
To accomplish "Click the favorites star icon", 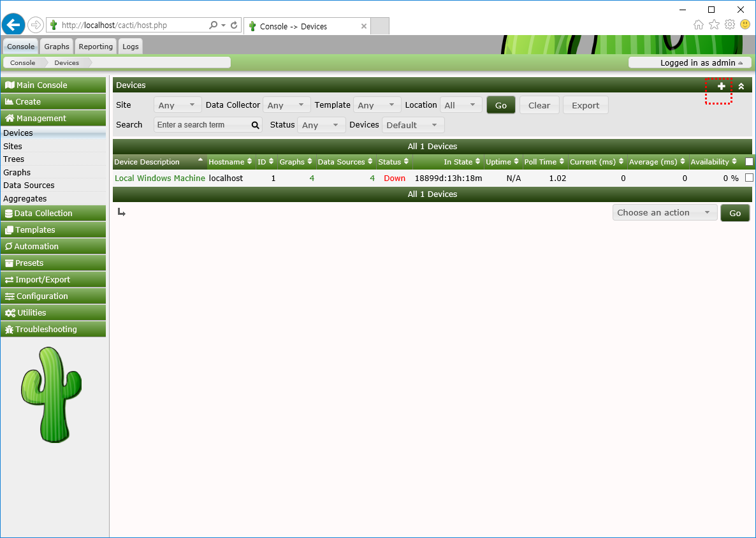I will point(714,25).
